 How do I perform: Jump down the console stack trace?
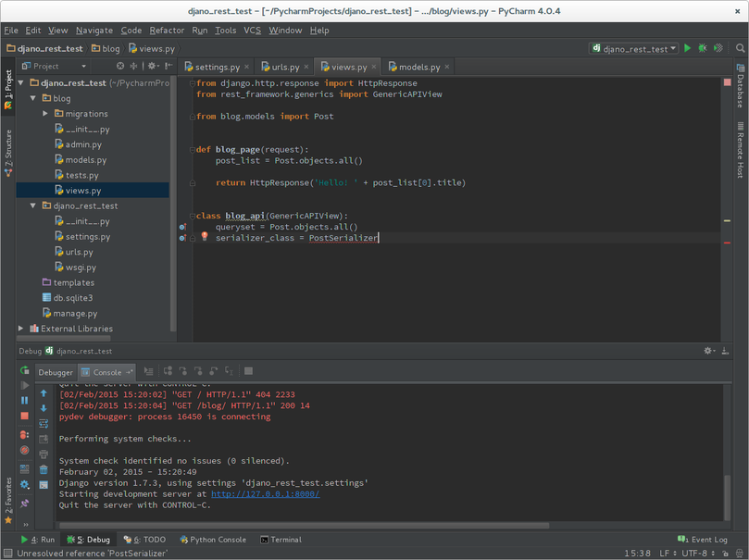[x=44, y=408]
